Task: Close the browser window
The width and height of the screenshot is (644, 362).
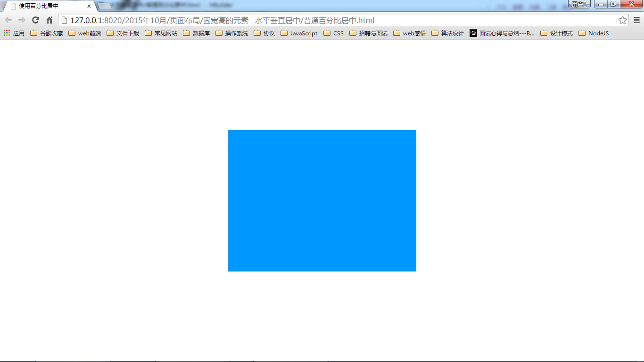Action: tap(632, 4)
